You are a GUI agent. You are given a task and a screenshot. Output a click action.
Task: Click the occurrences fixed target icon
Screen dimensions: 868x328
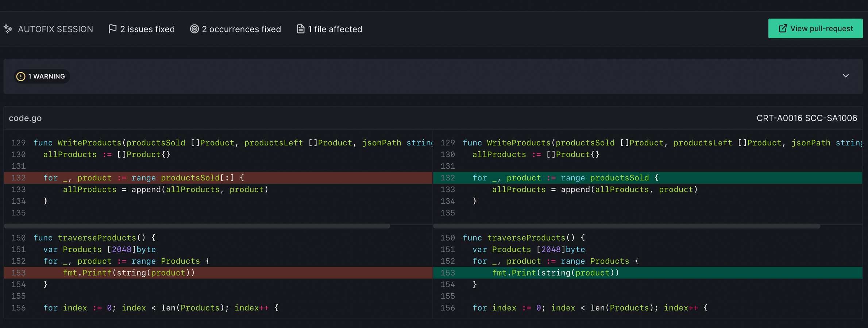click(194, 29)
